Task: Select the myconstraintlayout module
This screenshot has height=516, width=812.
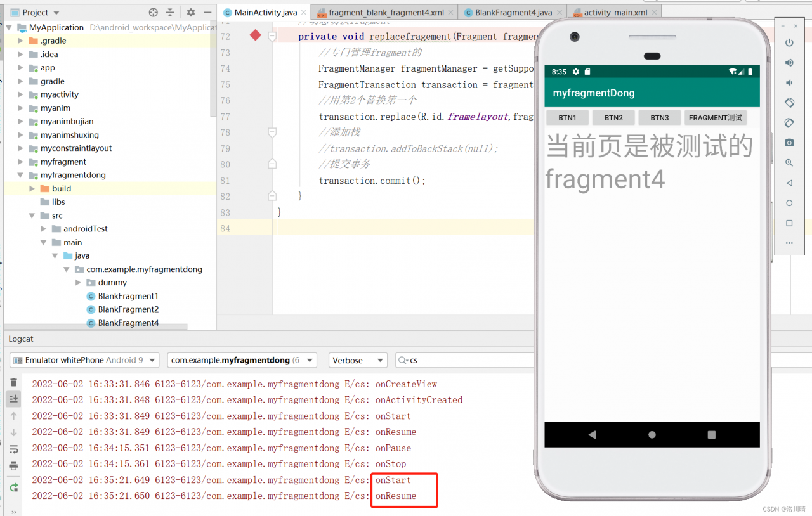Action: (75, 148)
